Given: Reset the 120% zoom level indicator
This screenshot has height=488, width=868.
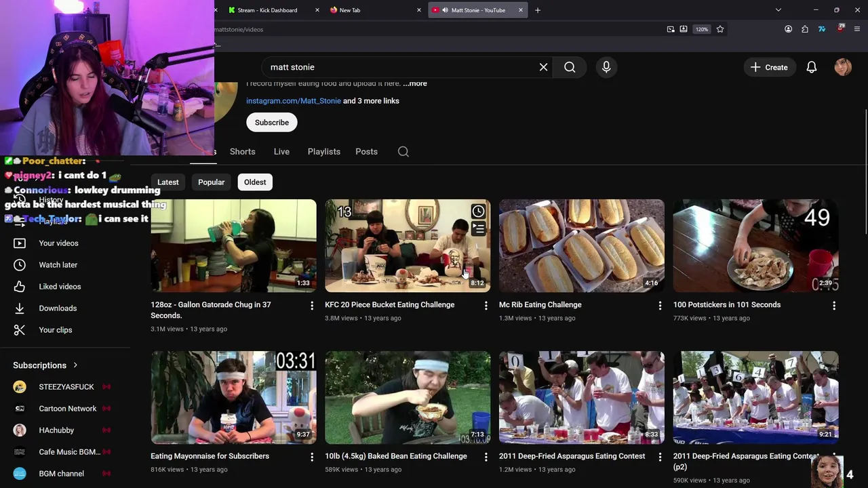Looking at the screenshot, I should (702, 29).
